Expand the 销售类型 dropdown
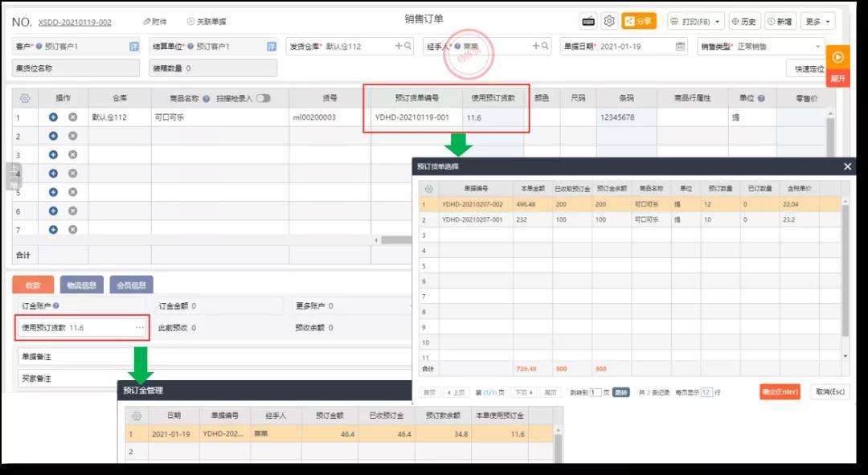The height and width of the screenshot is (475, 868). (817, 47)
